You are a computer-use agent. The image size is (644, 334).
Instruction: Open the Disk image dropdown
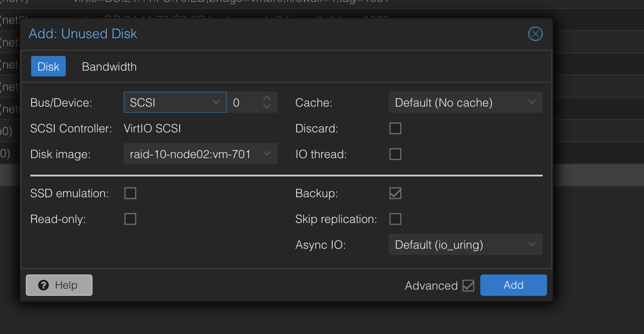click(201, 154)
